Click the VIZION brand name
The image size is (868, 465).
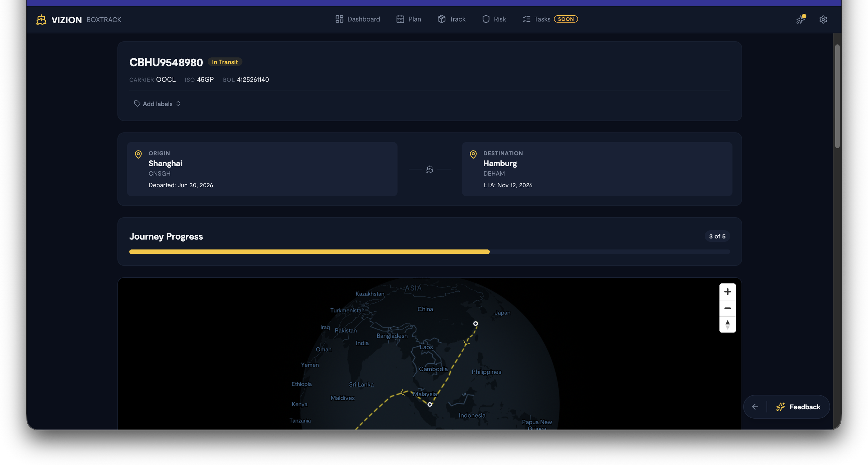[66, 20]
